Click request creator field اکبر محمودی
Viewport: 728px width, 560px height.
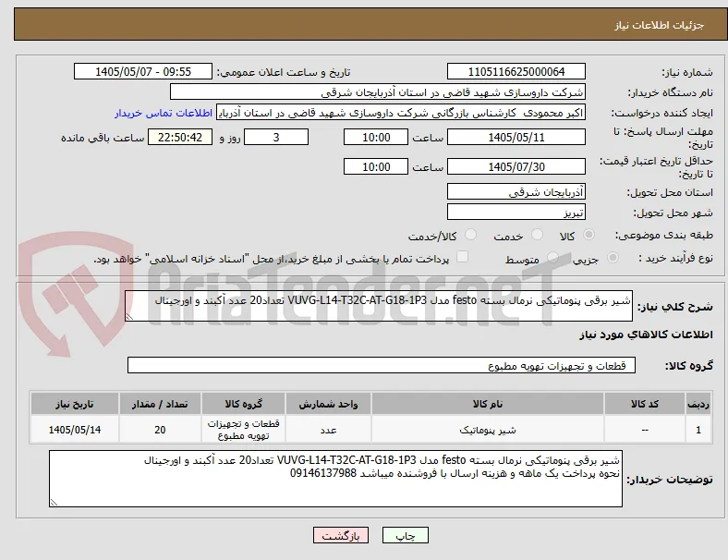401,113
